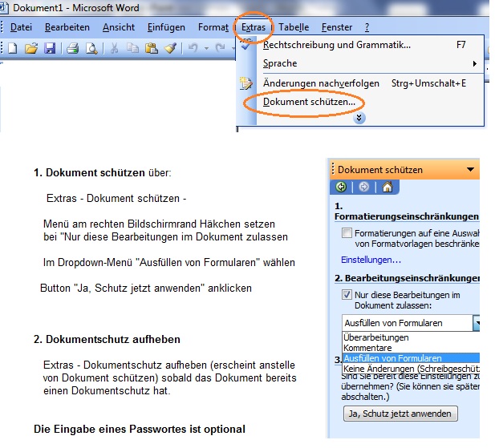The width and height of the screenshot is (495, 448).
Task: Expand the Extras menu via bottom chevron
Action: point(359,118)
